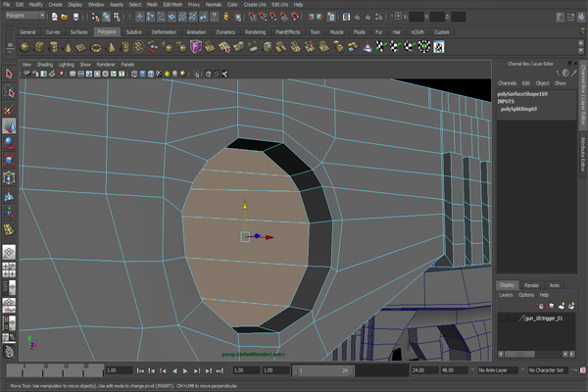Click the purple cube shelf icon

196,47
